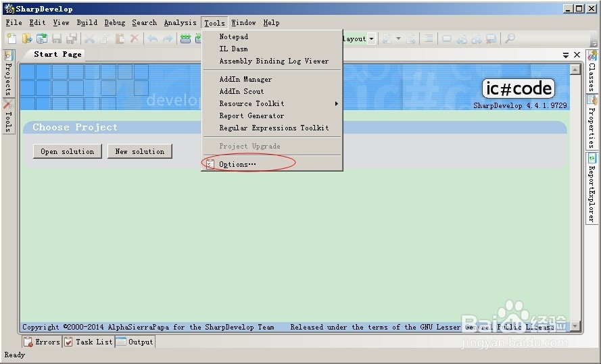This screenshot has width=601, height=364.
Task: Click the Toggle Bookmark toolbar icon
Action: click(x=447, y=38)
